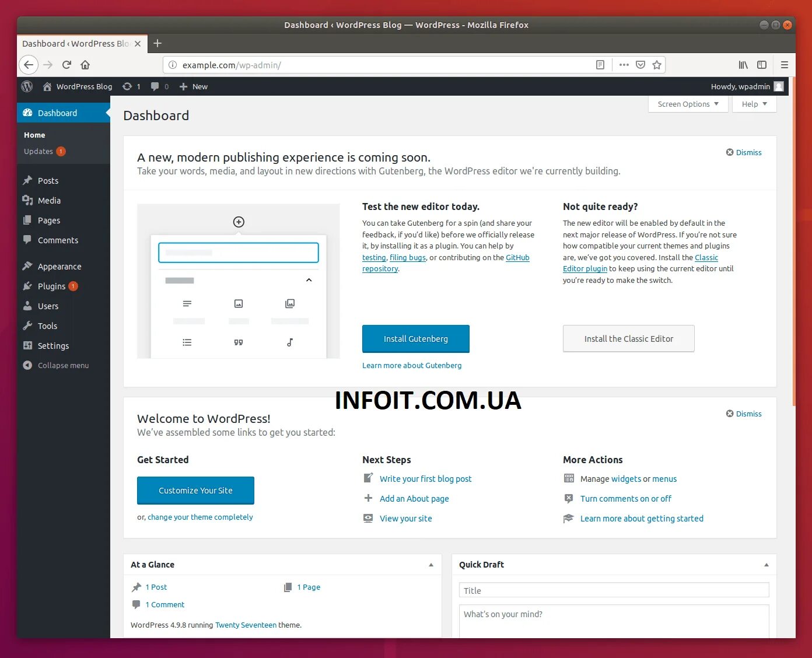Open Updates under the Dashboard menu

pyautogui.click(x=44, y=151)
